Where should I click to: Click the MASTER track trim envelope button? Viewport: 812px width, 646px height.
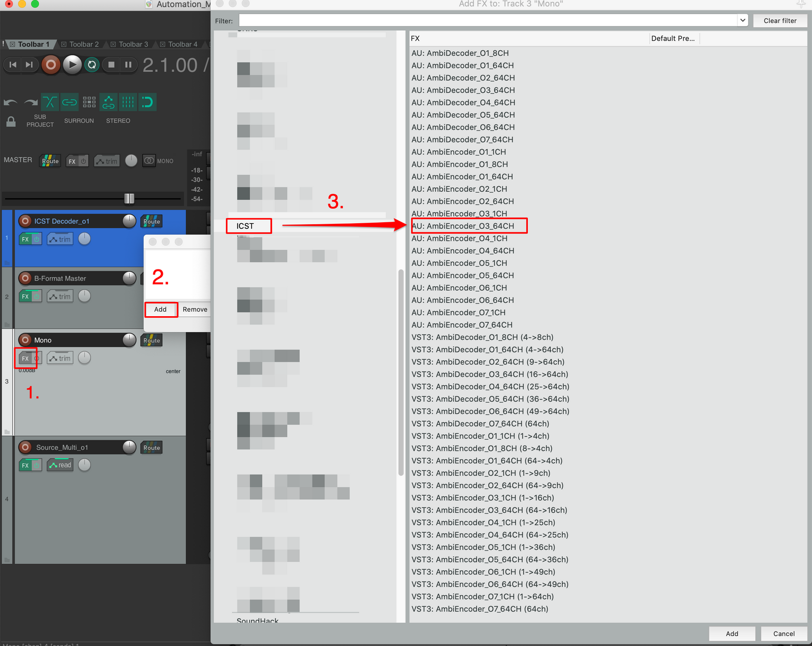point(107,161)
